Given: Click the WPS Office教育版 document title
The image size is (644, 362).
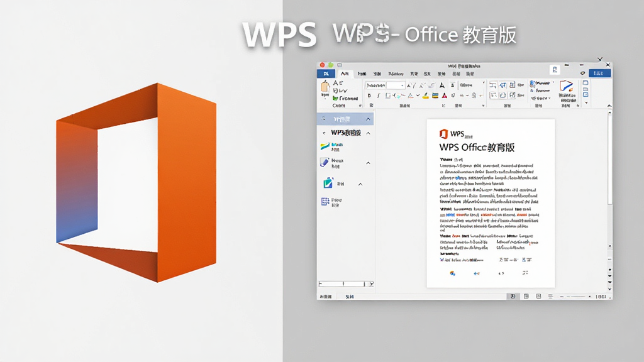Looking at the screenshot, I should [x=477, y=148].
